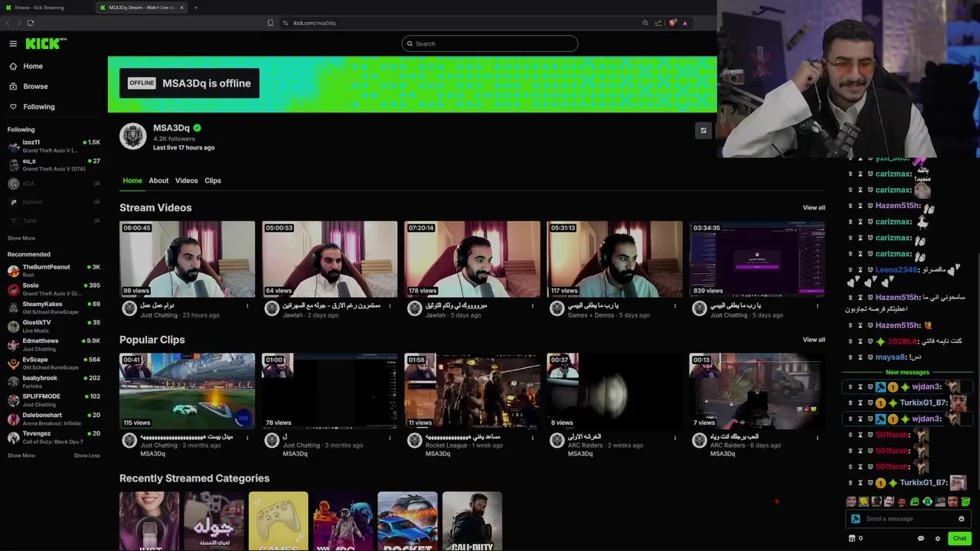The image size is (980, 551).
Task: Open chat settings gear icon
Action: [x=937, y=538]
